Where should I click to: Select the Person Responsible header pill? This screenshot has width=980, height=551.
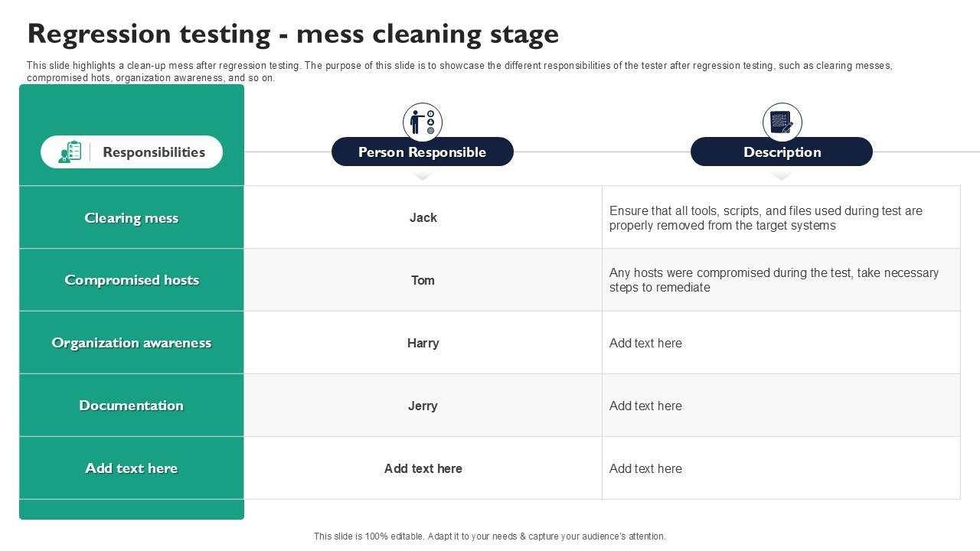[423, 152]
